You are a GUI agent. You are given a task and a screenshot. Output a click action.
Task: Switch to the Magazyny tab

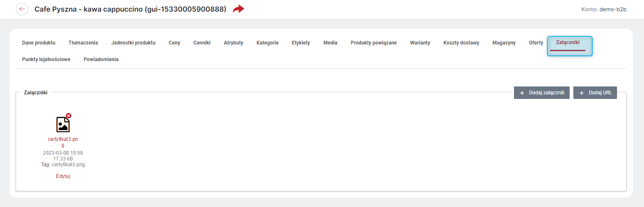tap(504, 43)
